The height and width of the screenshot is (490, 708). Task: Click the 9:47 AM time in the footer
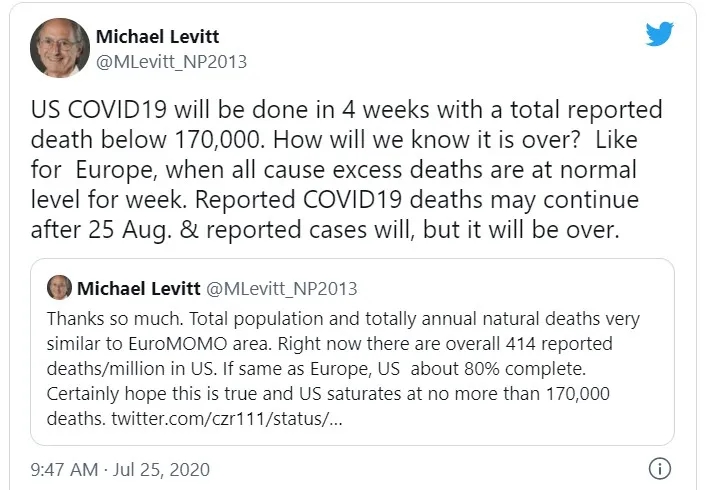pos(64,470)
